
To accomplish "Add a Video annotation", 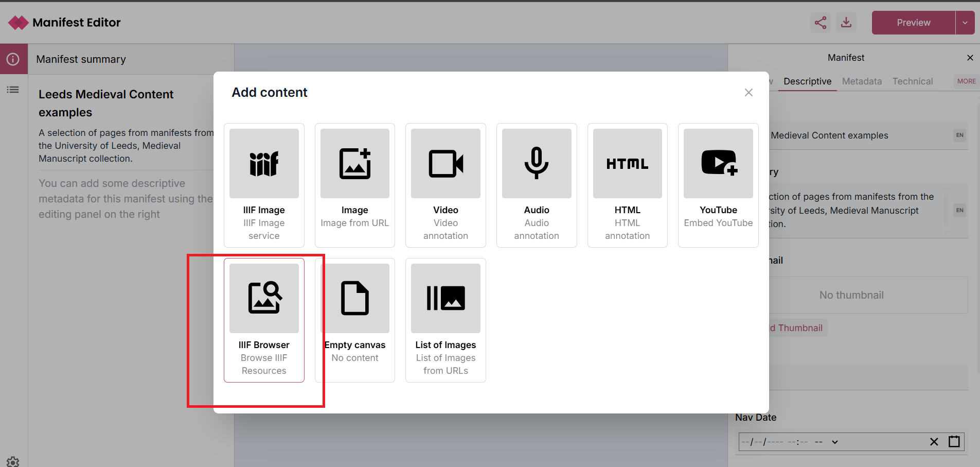I will pyautogui.click(x=446, y=185).
